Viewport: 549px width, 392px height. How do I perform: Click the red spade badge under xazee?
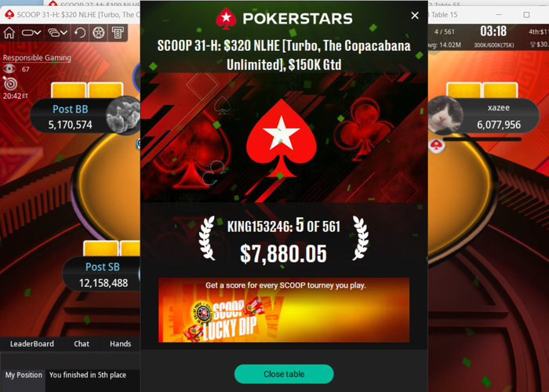click(437, 144)
